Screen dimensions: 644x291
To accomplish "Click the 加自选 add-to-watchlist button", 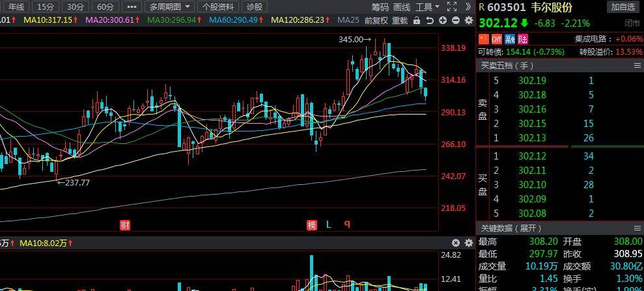I will [x=623, y=7].
